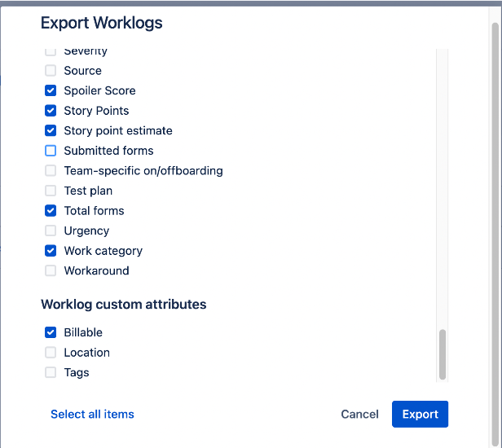Screen dimensions: 502x448
Task: Click the Select all items link
Action: click(x=92, y=415)
